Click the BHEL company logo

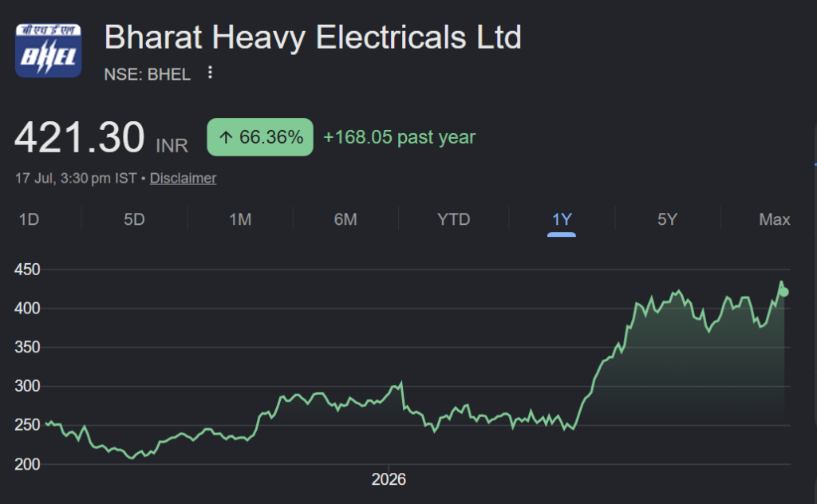pyautogui.click(x=49, y=50)
